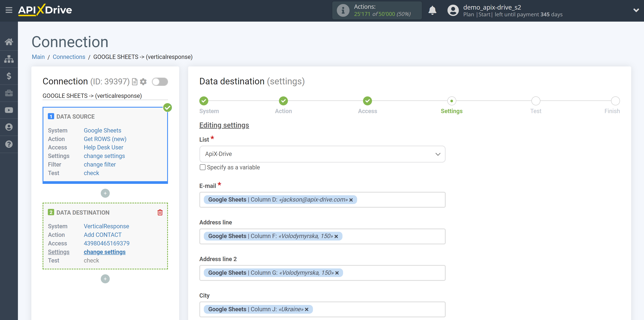Click the DATA SOURCE block title
The image size is (644, 320).
tap(75, 117)
